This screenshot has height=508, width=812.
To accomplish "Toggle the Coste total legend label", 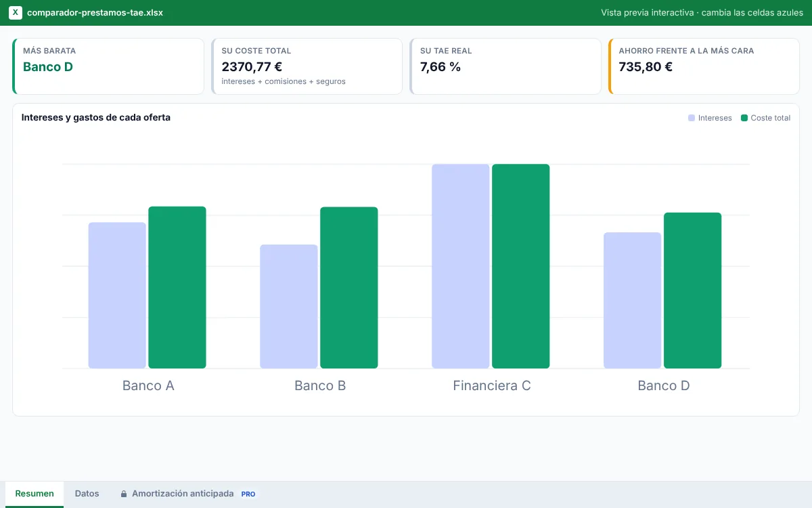I will tap(771, 118).
